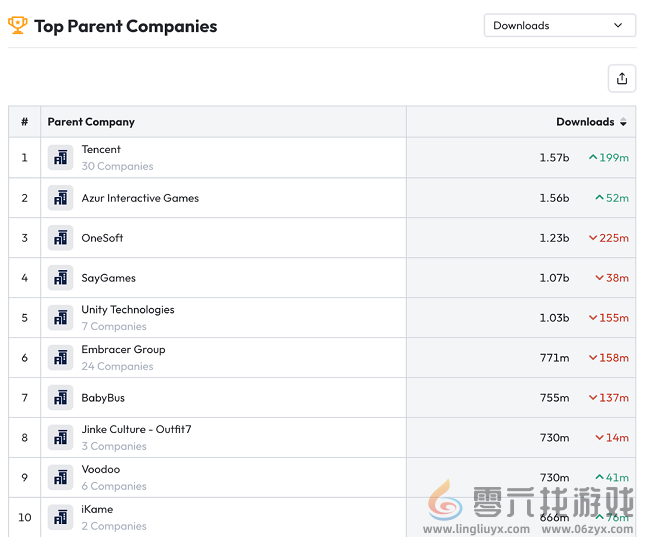Open the Downloads metric dropdown

(559, 26)
